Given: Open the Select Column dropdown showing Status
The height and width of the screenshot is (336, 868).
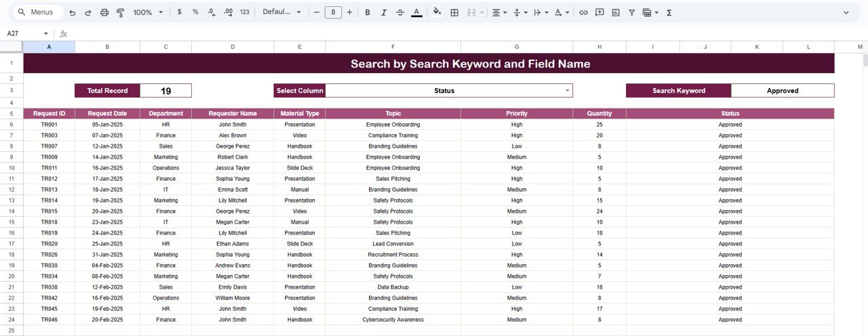Looking at the screenshot, I should click(568, 91).
